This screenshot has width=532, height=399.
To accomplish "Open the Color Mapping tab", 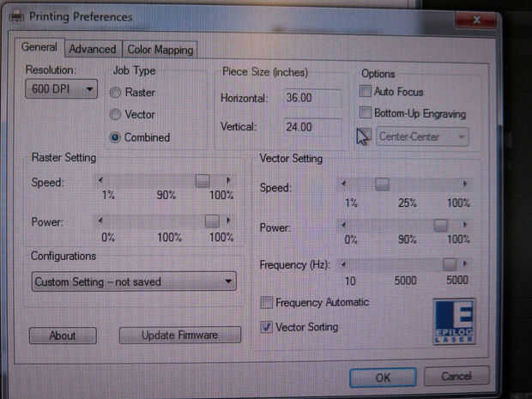I will coord(160,50).
